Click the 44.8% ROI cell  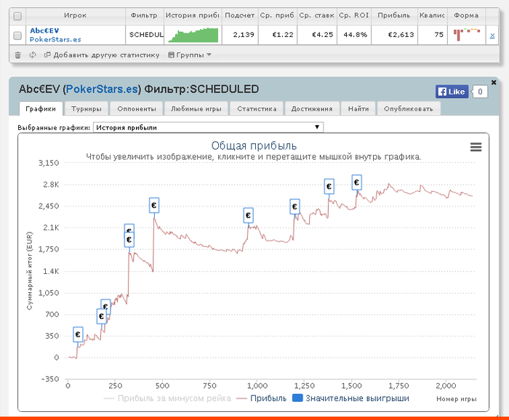pyautogui.click(x=354, y=35)
